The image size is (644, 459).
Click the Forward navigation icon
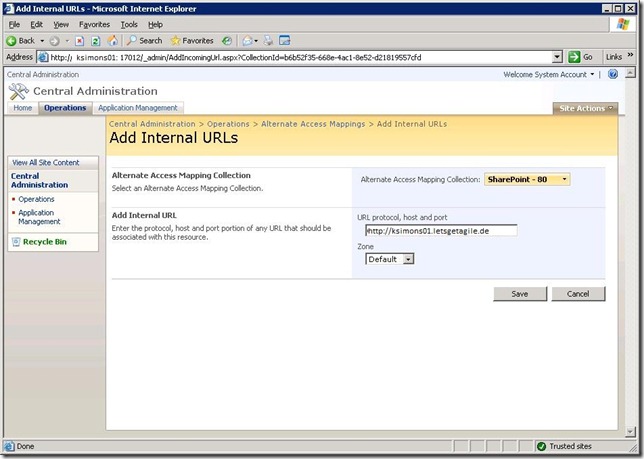[x=54, y=41]
